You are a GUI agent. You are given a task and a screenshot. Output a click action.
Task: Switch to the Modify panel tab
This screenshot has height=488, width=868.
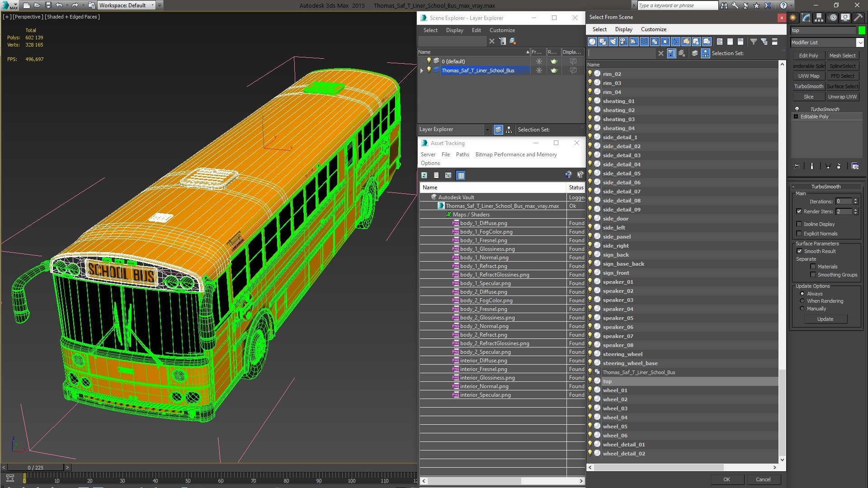point(806,18)
